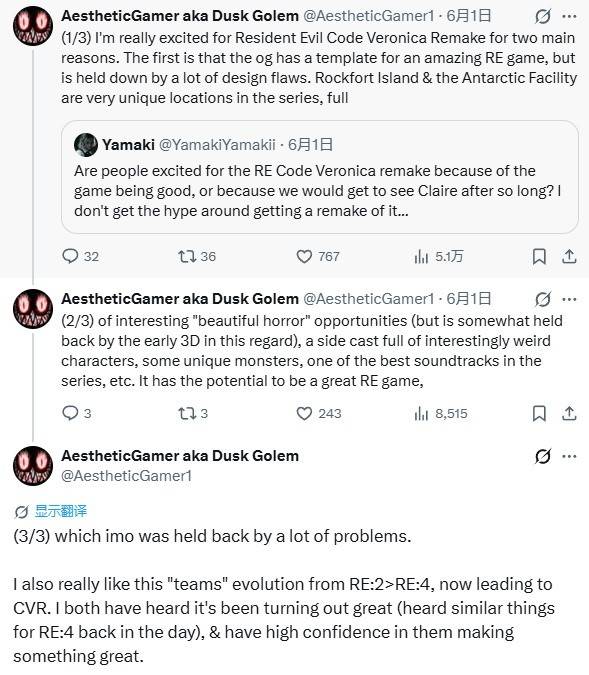Screen dimensions: 589x675
Task: Share the first (1/3) tweet
Action: click(x=569, y=257)
